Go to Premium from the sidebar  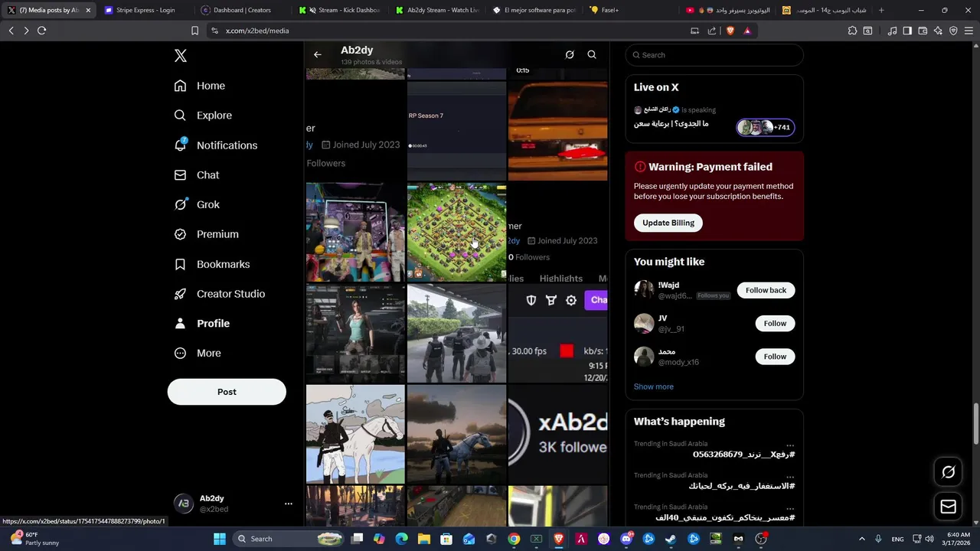pyautogui.click(x=207, y=234)
